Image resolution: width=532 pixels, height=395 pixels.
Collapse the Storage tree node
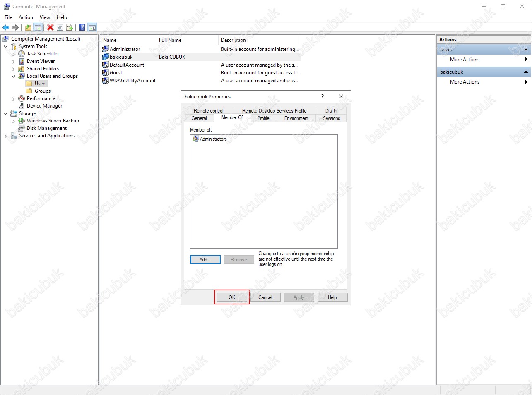(x=6, y=113)
